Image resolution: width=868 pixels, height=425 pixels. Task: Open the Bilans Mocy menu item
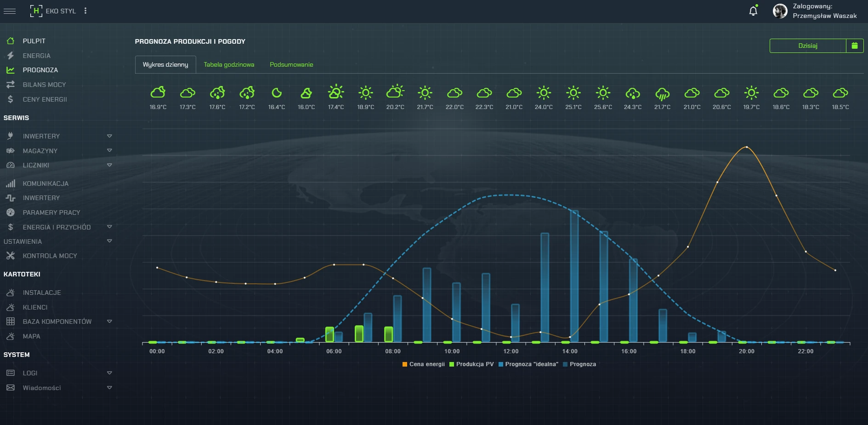[44, 85]
